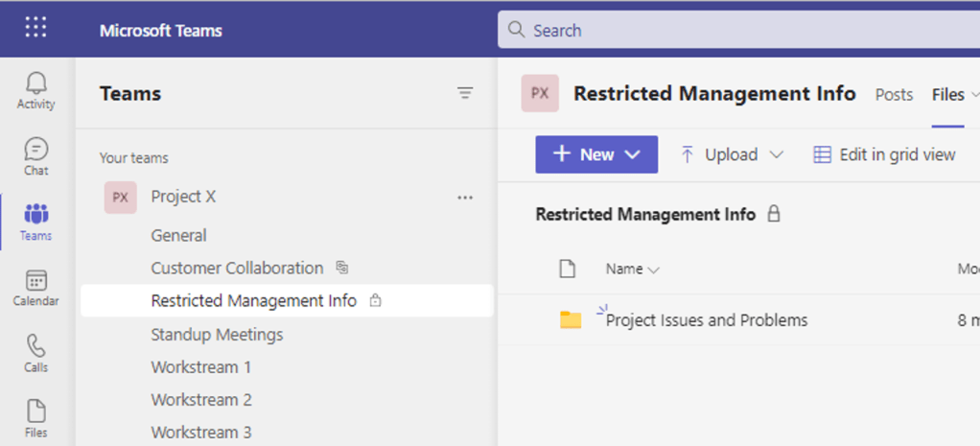The width and height of the screenshot is (980, 446).
Task: Open the app launcher waffle icon
Action: tap(35, 28)
